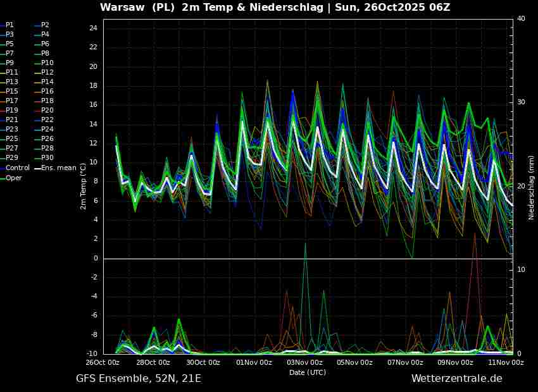Screen dimensions: 538x392
Task: Select the 07Nov 00z date tick
Action: click(405, 362)
